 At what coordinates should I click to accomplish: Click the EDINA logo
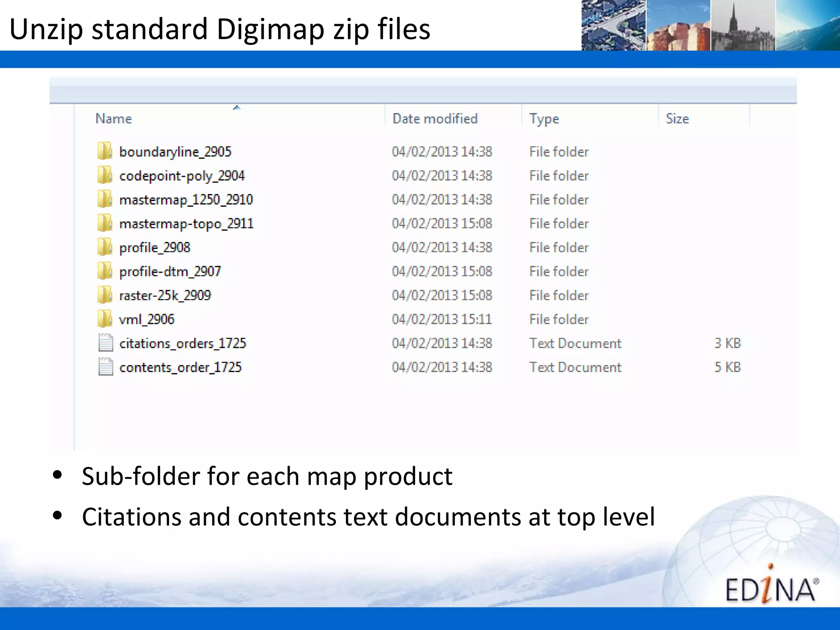coord(772,584)
